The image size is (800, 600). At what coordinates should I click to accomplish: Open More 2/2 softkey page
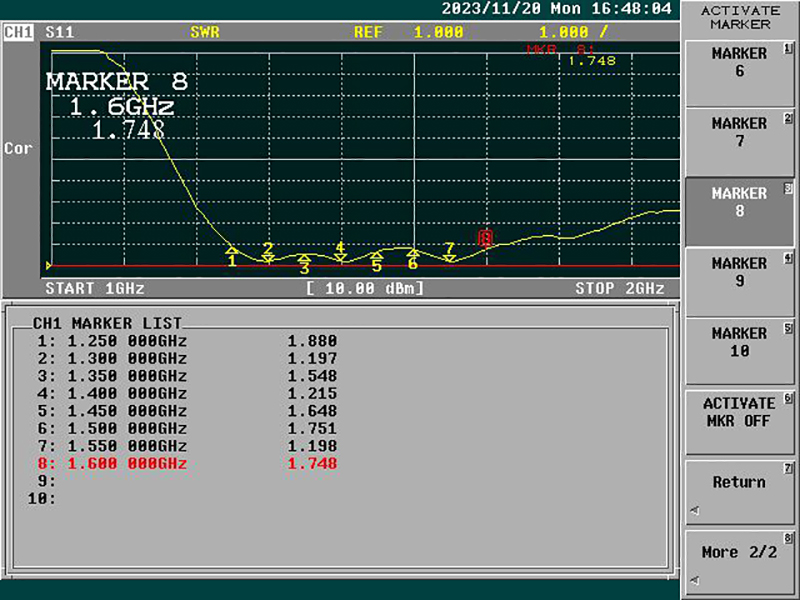click(739, 562)
